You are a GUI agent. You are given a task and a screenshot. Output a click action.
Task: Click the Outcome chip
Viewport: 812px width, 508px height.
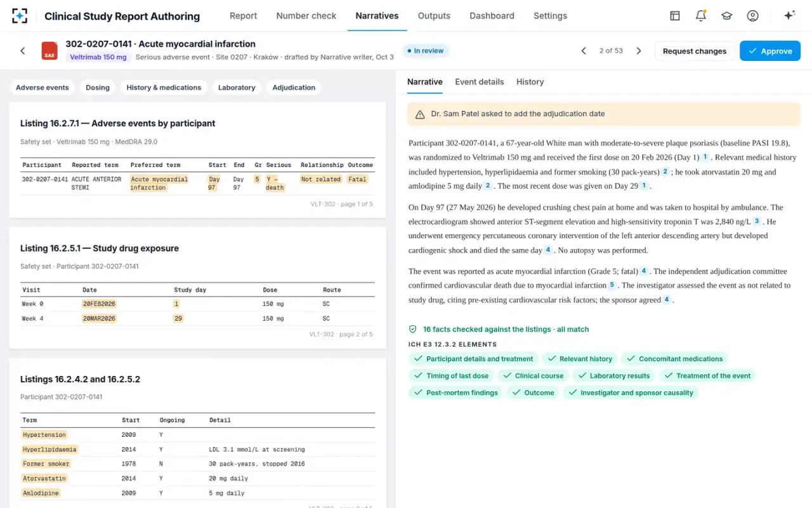tap(533, 393)
